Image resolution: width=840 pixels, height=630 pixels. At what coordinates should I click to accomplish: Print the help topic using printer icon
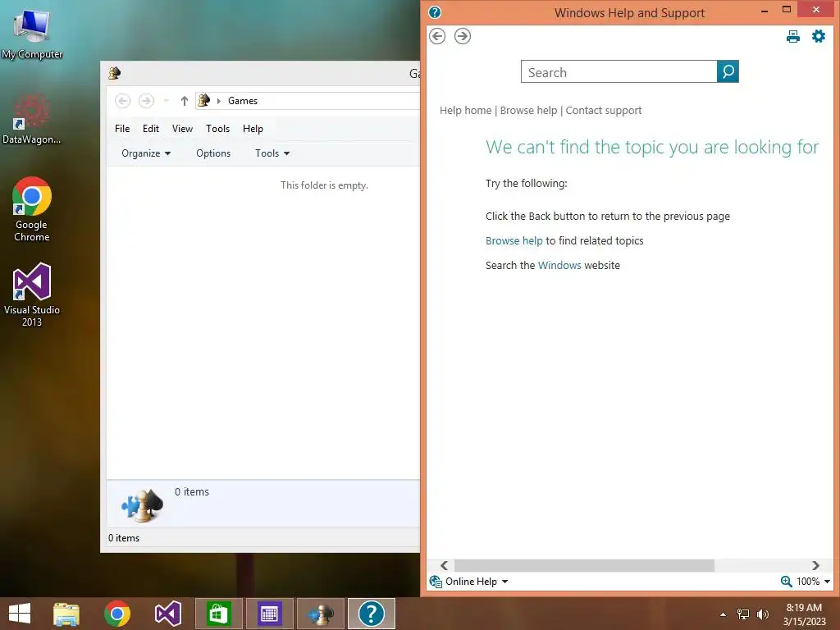pyautogui.click(x=793, y=36)
